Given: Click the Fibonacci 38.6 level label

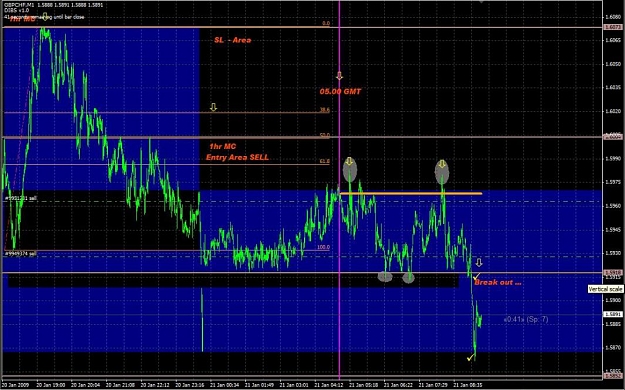Looking at the screenshot, I should [x=325, y=110].
